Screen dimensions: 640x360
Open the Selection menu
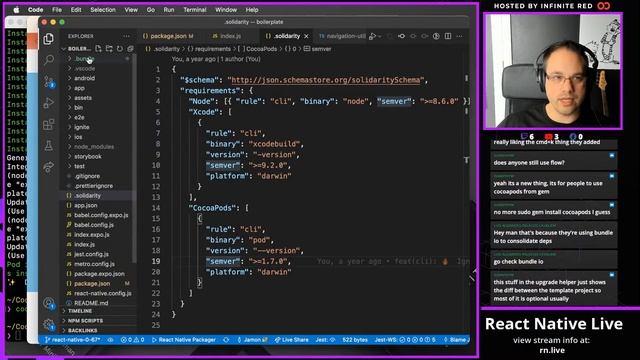pyautogui.click(x=103, y=10)
